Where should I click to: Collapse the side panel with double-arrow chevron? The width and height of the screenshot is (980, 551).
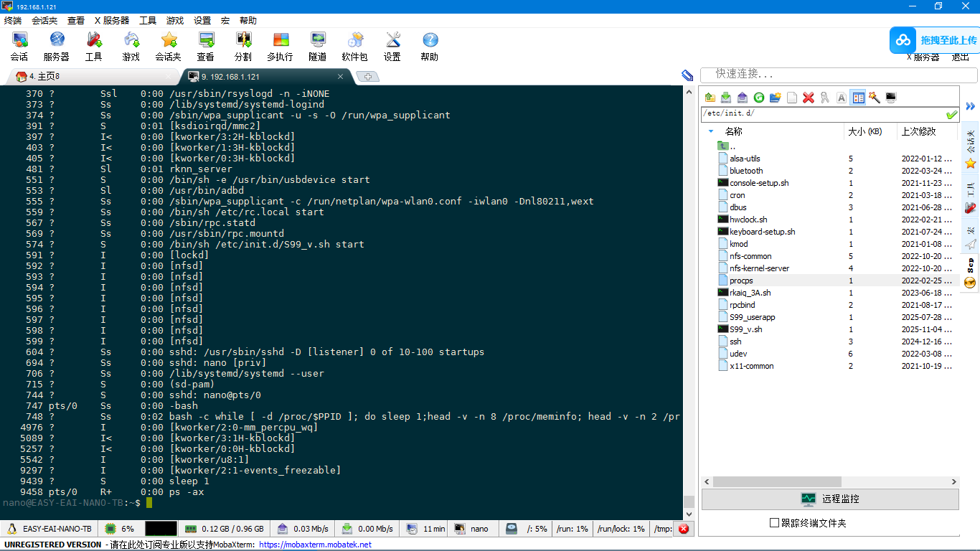971,106
